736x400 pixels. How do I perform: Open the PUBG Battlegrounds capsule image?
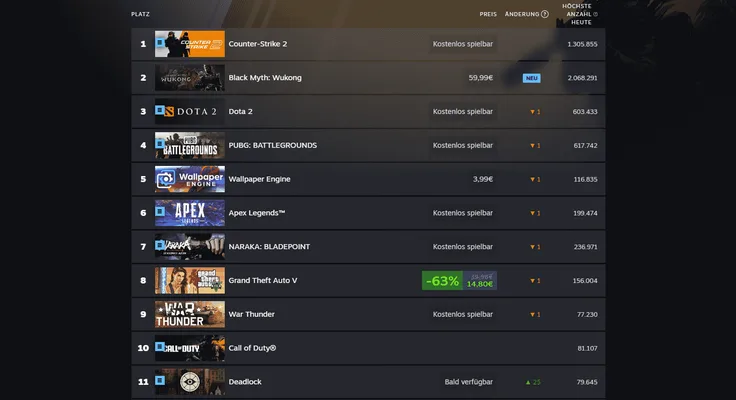click(x=190, y=145)
